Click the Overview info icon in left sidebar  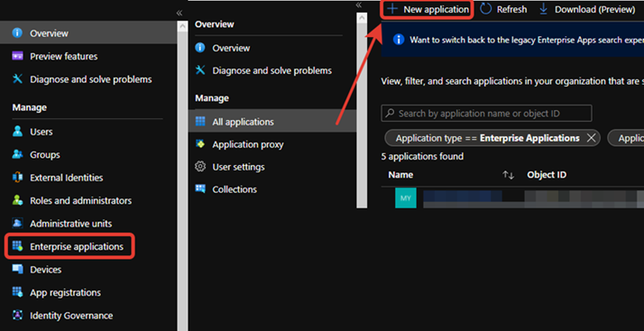(17, 32)
